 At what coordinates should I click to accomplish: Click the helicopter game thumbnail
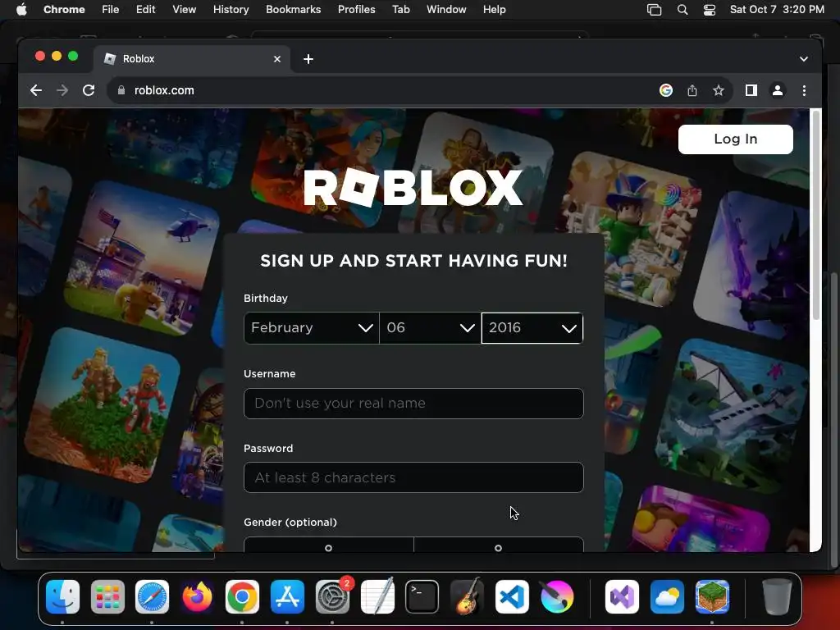point(142,258)
